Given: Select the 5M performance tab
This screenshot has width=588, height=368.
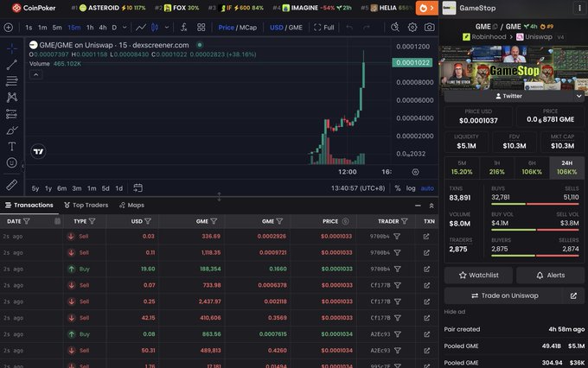Looking at the screenshot, I should 462,168.
